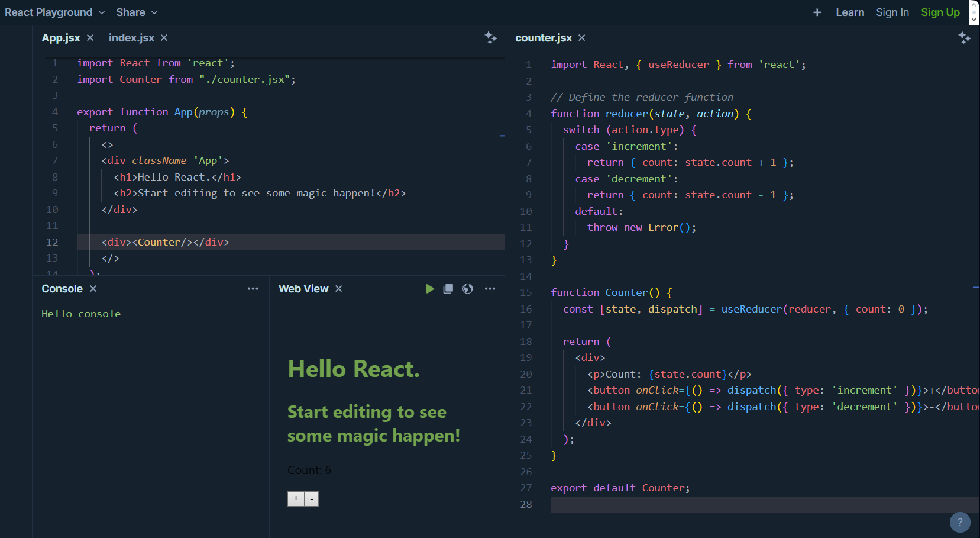Switch to the index.jsx tab
Image resolution: width=980 pixels, height=538 pixels.
click(x=131, y=38)
